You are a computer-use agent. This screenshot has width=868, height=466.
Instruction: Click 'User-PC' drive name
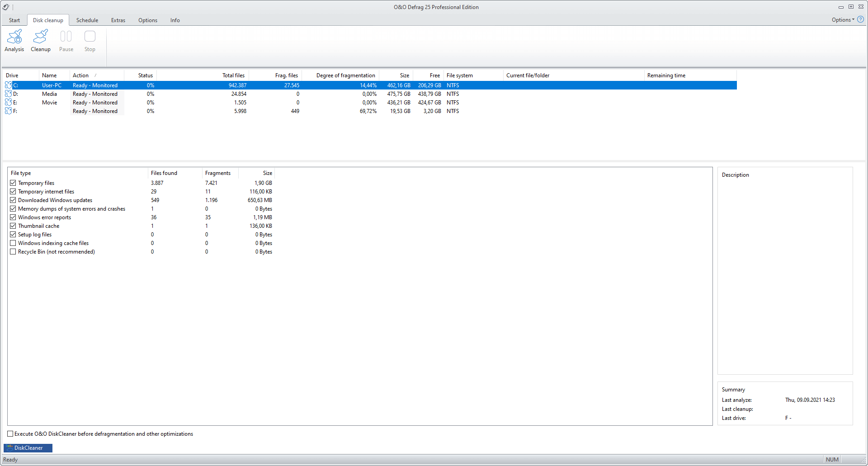pyautogui.click(x=52, y=85)
